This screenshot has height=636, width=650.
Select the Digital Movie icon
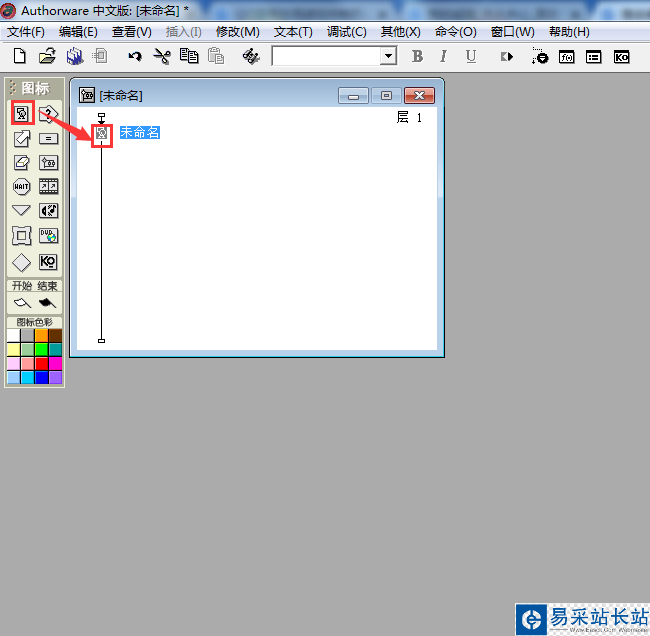(49, 187)
